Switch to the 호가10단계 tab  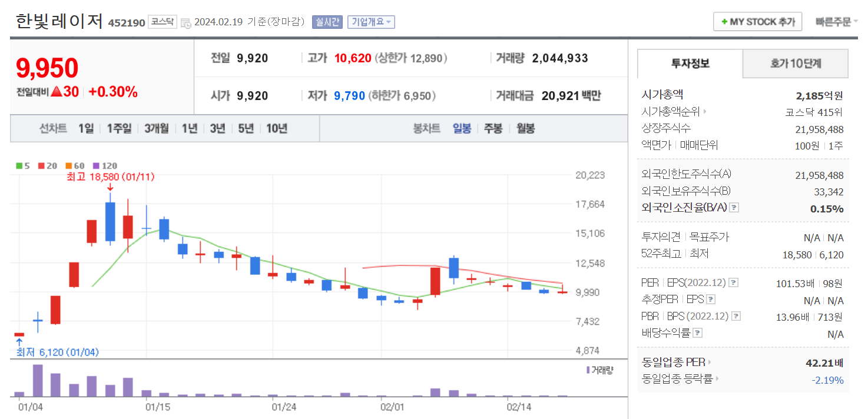pos(796,64)
